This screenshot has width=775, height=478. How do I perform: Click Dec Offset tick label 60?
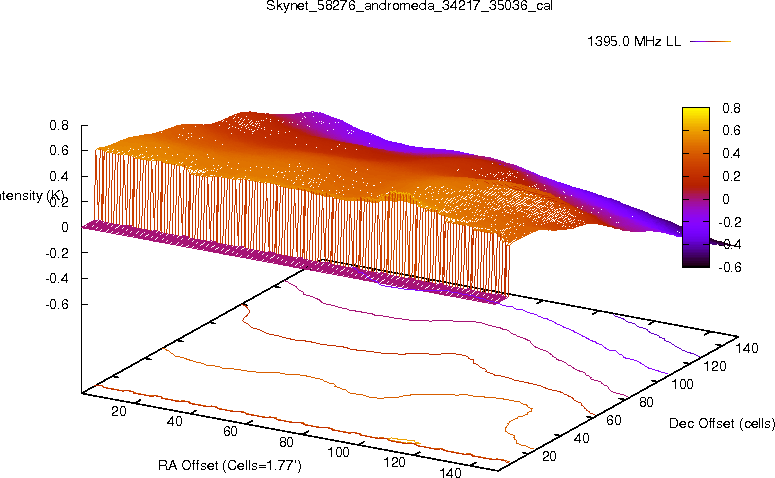(613, 420)
